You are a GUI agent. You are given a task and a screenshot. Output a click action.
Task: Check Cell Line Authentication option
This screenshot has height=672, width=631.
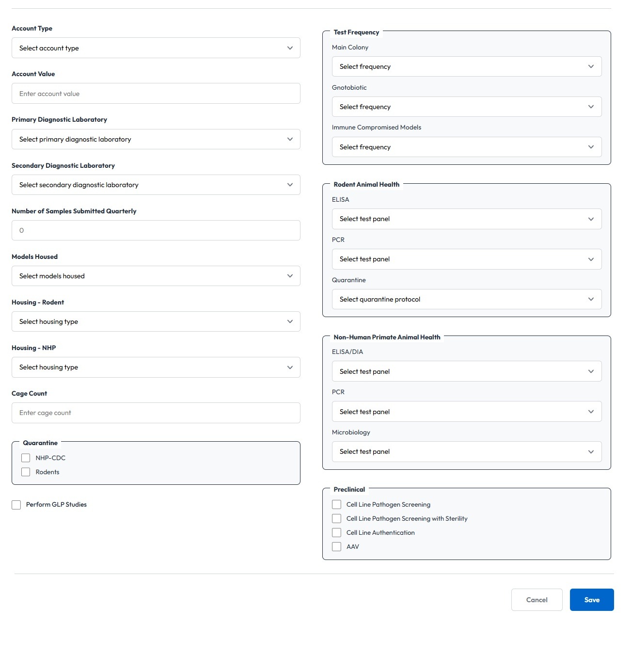coord(336,532)
